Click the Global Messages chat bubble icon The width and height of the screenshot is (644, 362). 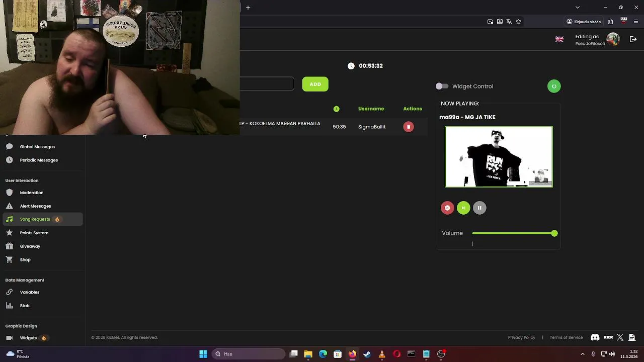9,147
